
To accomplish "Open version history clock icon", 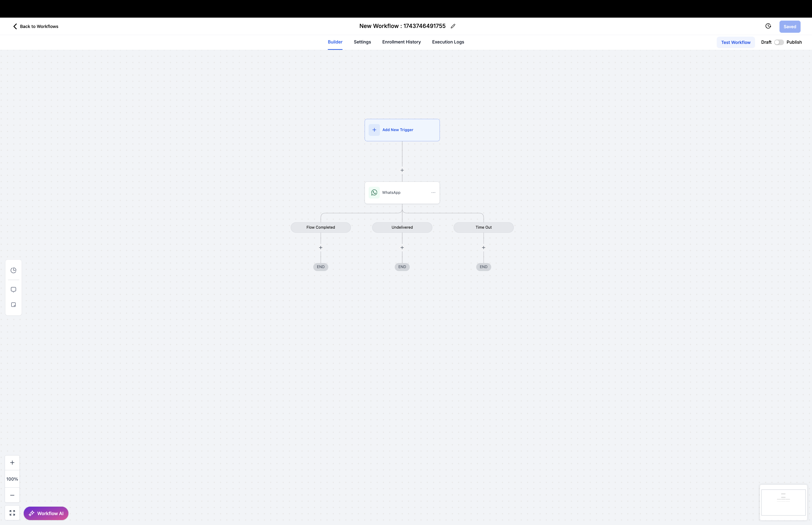I will [768, 26].
